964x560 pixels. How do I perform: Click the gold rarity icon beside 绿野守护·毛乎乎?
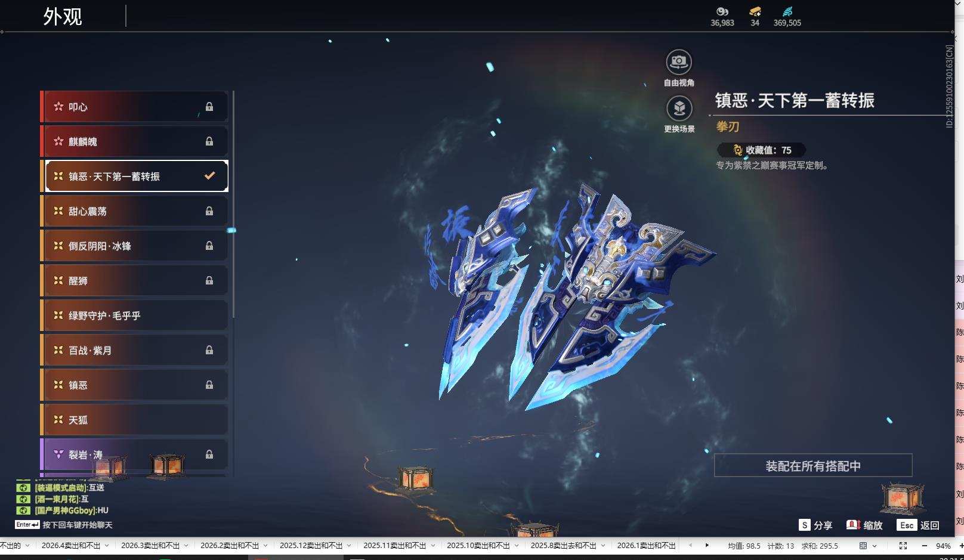tap(58, 315)
